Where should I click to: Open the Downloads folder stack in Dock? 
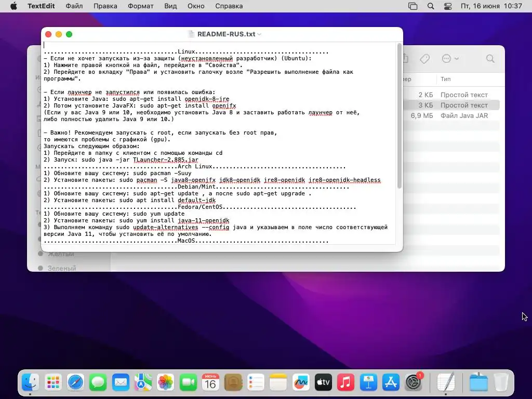478,382
